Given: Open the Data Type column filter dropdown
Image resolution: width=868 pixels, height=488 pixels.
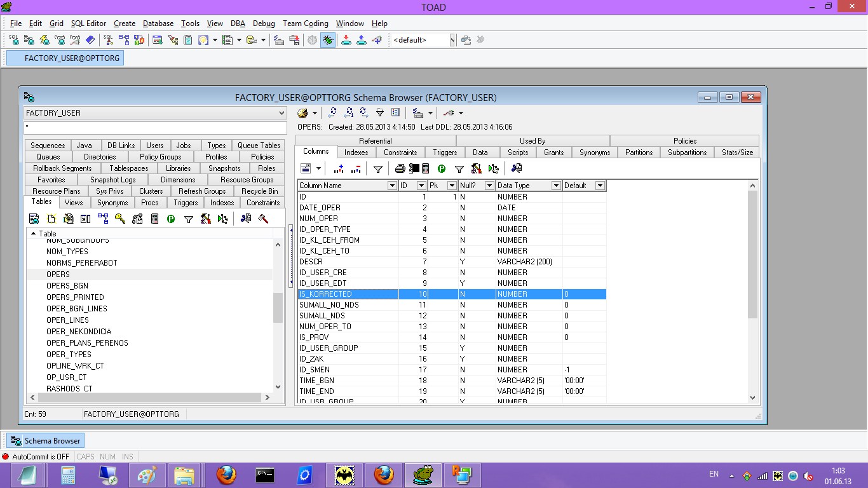Looking at the screenshot, I should tap(556, 186).
